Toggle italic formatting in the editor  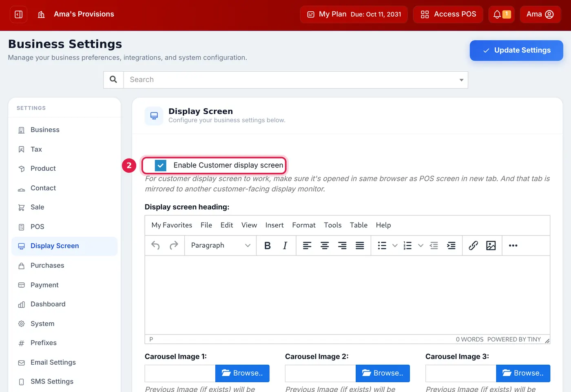point(285,245)
